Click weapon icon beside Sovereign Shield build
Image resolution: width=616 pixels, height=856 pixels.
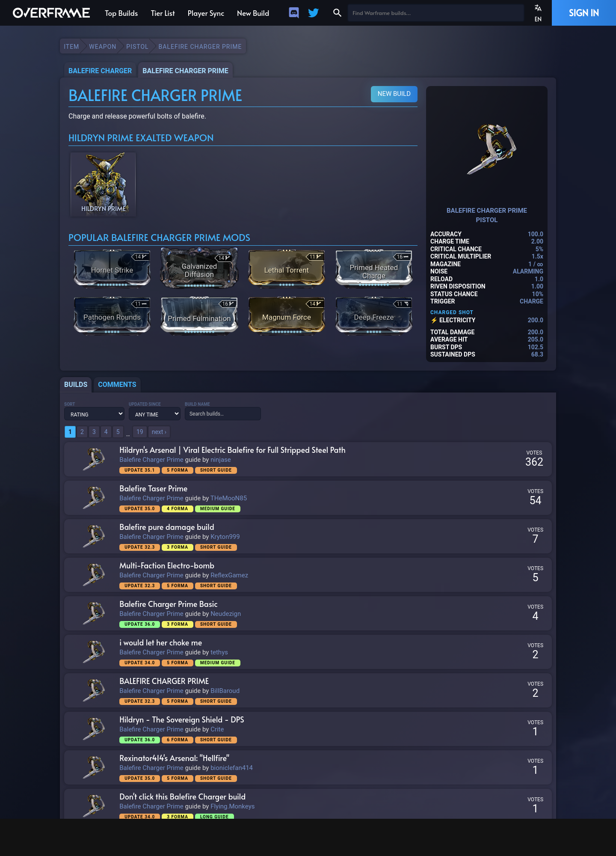pyautogui.click(x=94, y=729)
